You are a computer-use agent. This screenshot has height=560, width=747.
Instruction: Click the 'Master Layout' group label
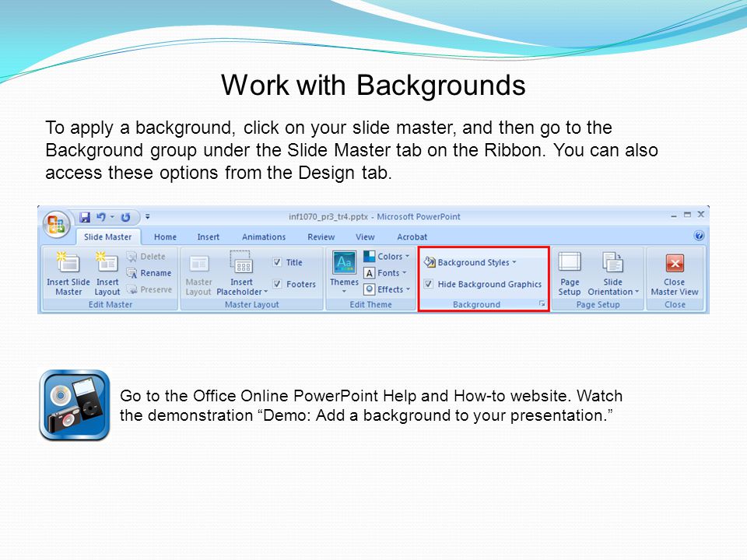click(252, 304)
